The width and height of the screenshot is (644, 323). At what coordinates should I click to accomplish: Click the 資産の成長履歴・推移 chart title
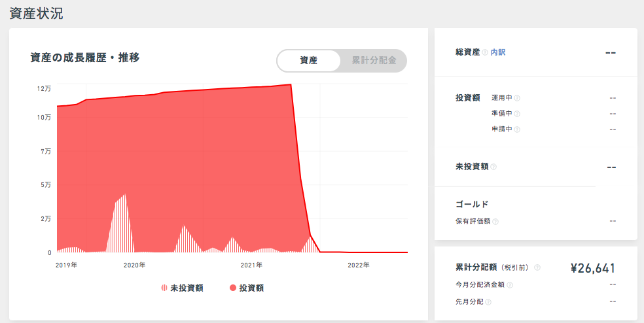[x=85, y=58]
